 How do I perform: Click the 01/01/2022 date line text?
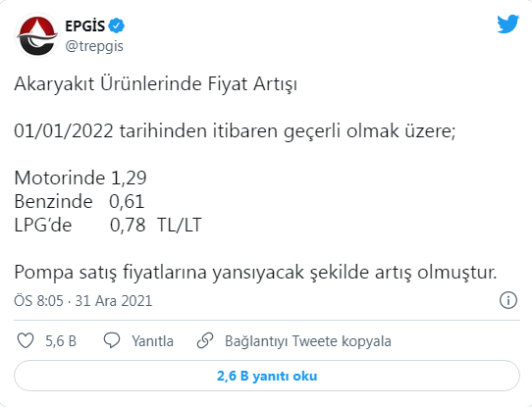tap(235, 131)
